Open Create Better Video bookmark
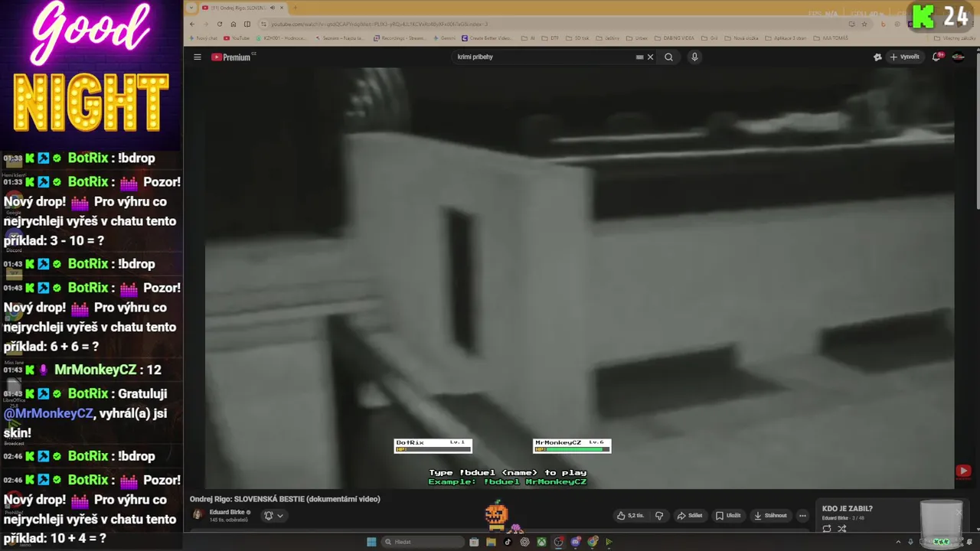The width and height of the screenshot is (980, 551). (487, 37)
